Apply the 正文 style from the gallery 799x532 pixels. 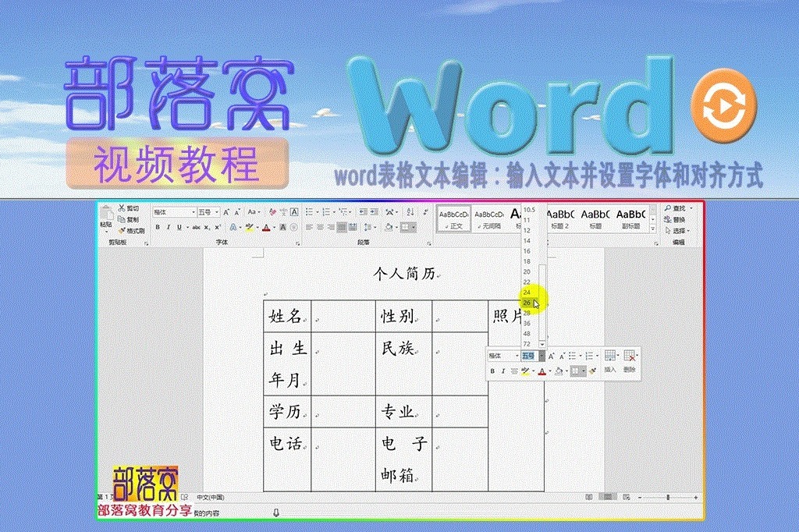tap(453, 218)
